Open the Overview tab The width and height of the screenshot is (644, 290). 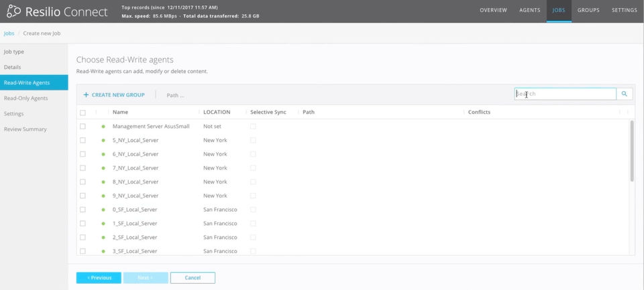(493, 10)
